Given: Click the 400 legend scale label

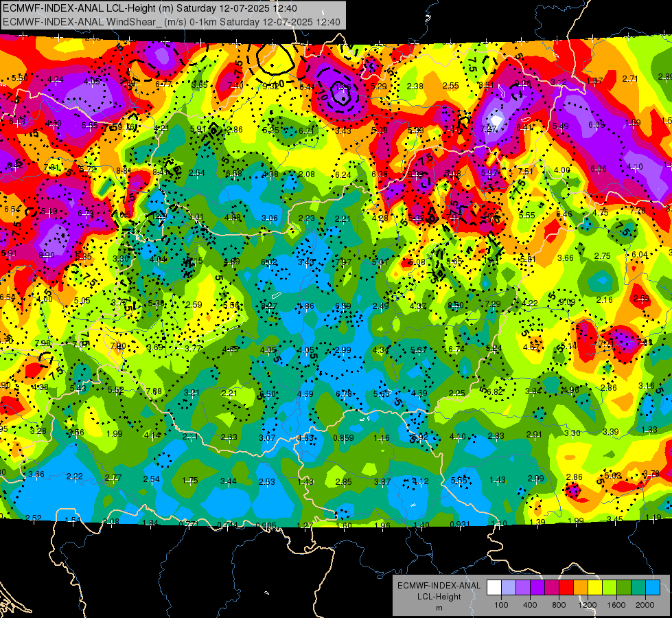Looking at the screenshot, I should point(530,605).
